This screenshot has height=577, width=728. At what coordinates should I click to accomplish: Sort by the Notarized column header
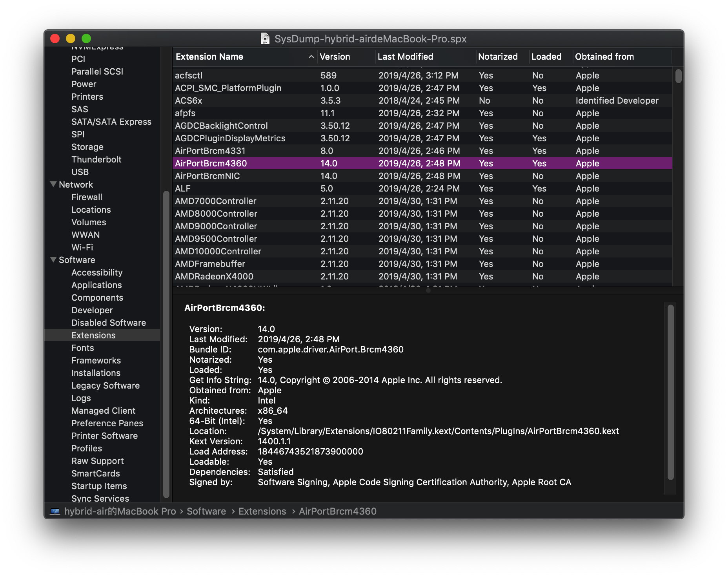point(498,57)
